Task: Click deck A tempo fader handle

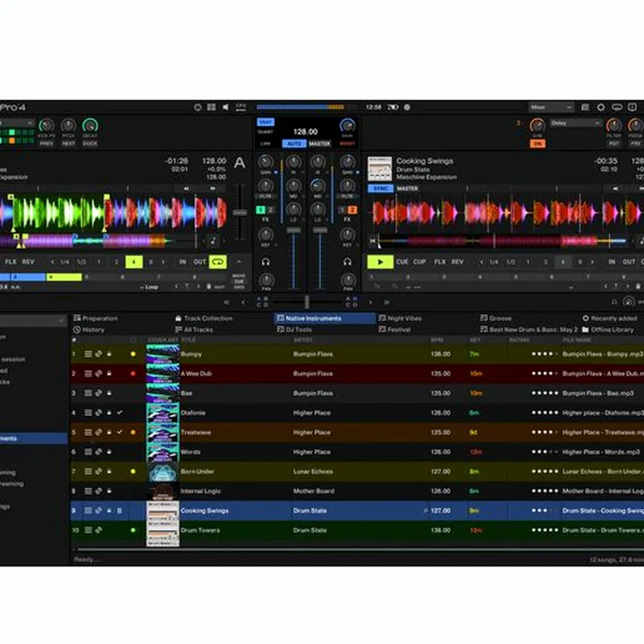Action: click(x=240, y=213)
